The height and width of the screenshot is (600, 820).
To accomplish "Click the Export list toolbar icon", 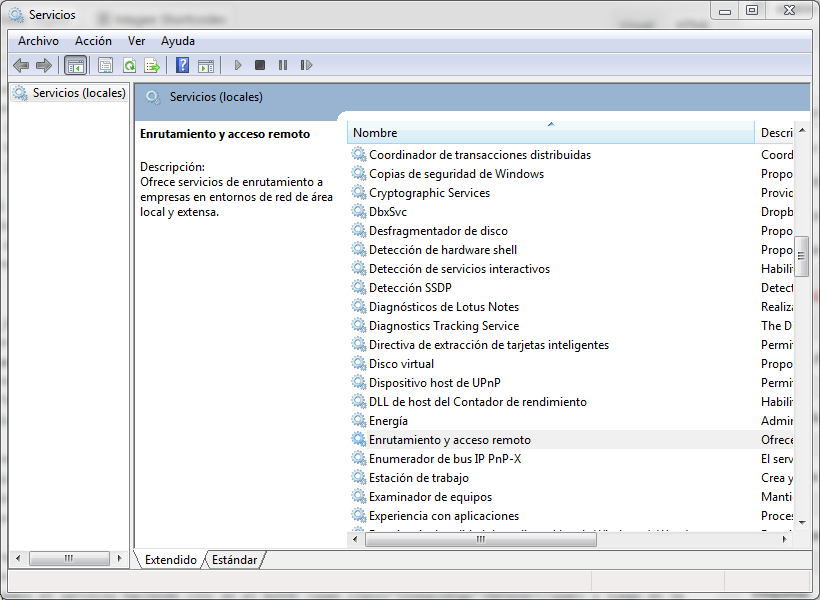I will coord(152,65).
